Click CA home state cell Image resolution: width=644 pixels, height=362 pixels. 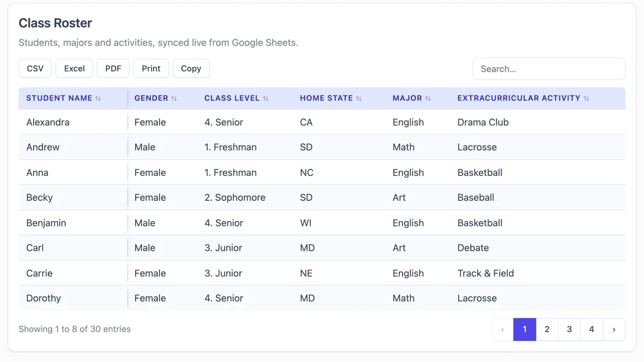coord(306,122)
